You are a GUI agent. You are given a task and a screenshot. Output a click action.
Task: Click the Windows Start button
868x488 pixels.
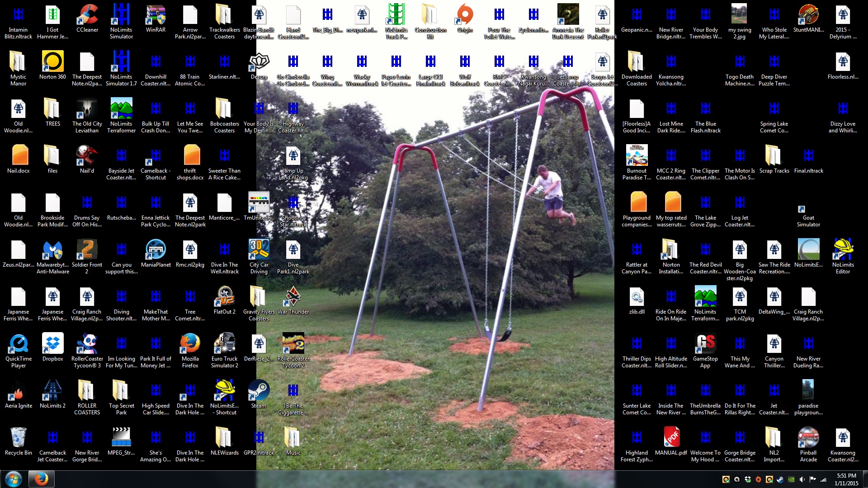pos(13,479)
